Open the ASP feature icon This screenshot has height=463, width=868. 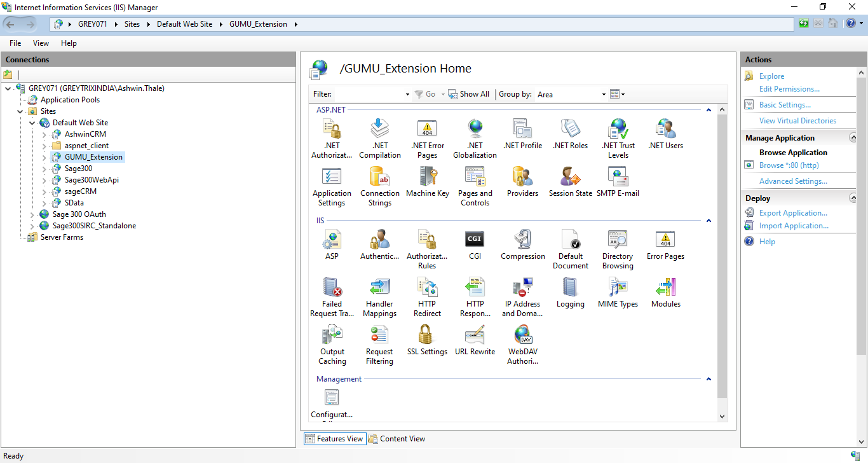pos(332,245)
